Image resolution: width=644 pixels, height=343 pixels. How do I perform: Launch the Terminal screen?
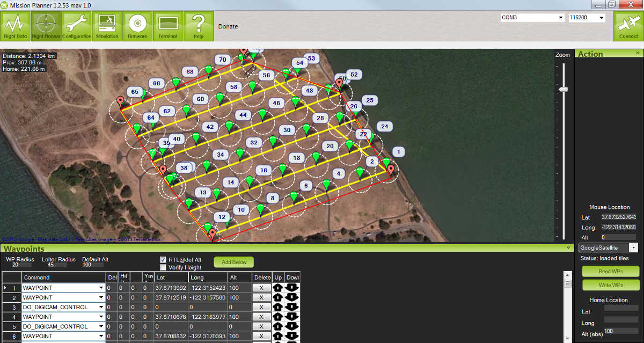(168, 26)
